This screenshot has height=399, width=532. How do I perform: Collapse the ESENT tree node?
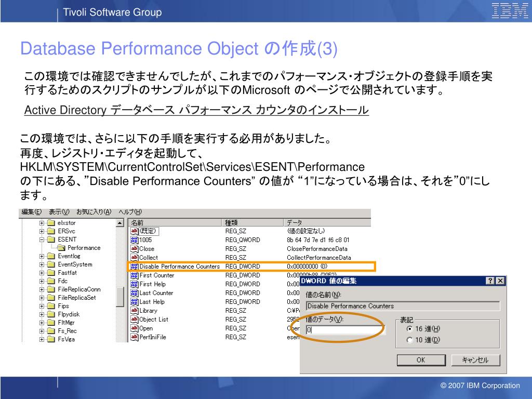tap(42, 240)
